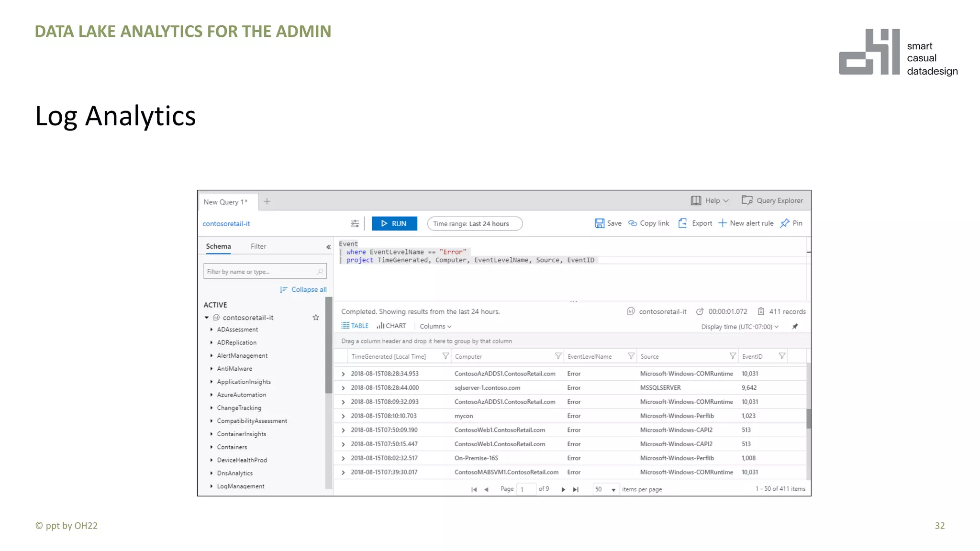This screenshot has height=551, width=980.
Task: Click the Filter by name or type field
Action: pyautogui.click(x=265, y=271)
